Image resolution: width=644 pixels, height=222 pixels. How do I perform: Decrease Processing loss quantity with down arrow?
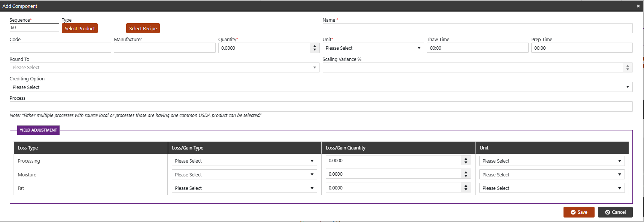tap(466, 163)
